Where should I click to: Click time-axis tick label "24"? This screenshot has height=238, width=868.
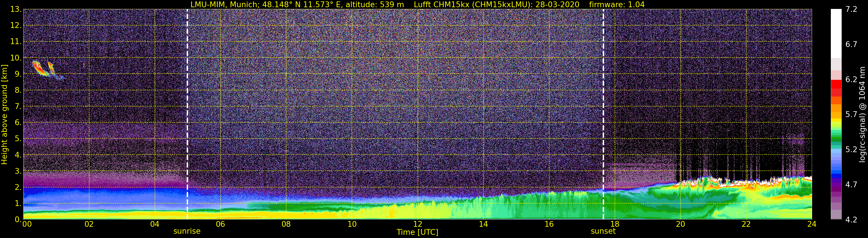[812, 224]
